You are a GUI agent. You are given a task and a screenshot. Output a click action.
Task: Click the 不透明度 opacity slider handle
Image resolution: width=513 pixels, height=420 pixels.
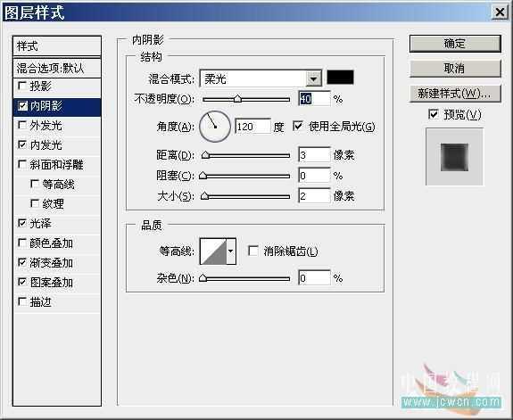coord(238,98)
